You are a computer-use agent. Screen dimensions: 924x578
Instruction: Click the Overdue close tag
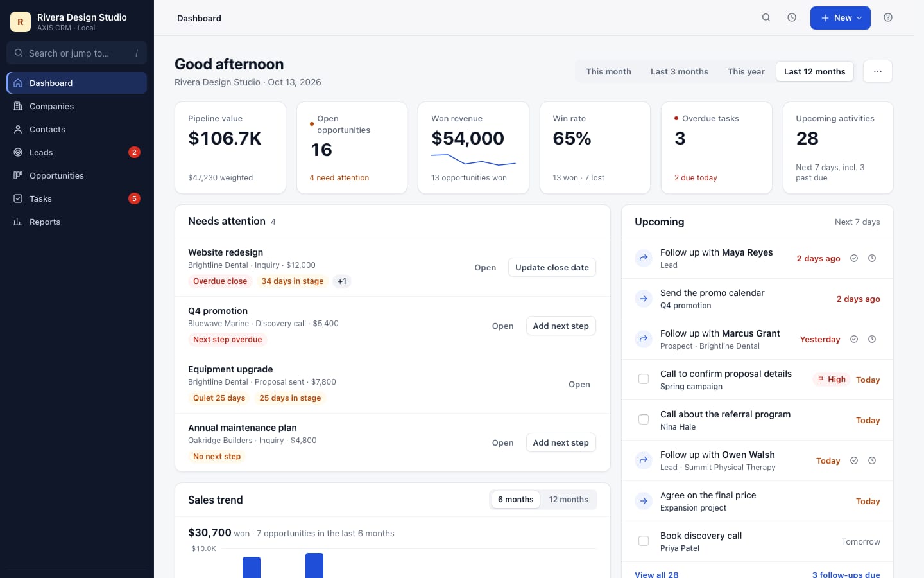pyautogui.click(x=220, y=281)
